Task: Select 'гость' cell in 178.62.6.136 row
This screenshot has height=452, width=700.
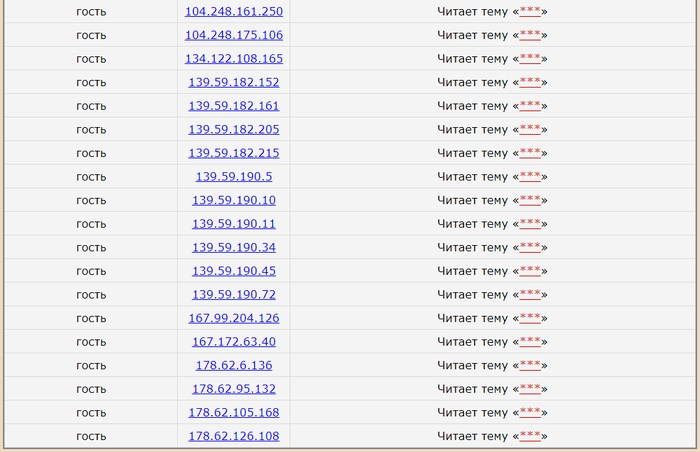Action: point(91,366)
